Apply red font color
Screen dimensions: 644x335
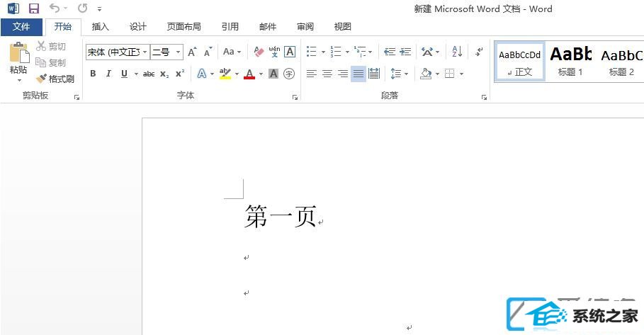[x=249, y=74]
